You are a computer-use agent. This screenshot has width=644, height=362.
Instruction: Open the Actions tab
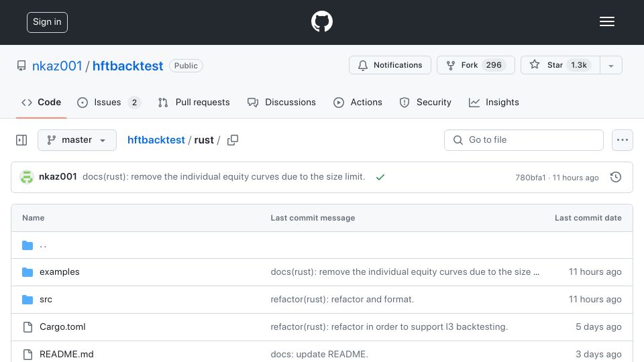click(x=358, y=102)
